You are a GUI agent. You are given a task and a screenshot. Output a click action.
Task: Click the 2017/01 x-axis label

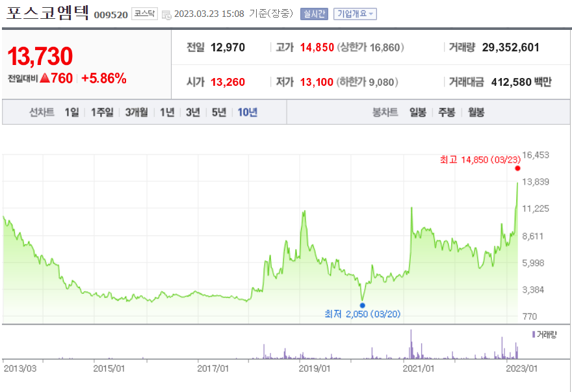[213, 369]
